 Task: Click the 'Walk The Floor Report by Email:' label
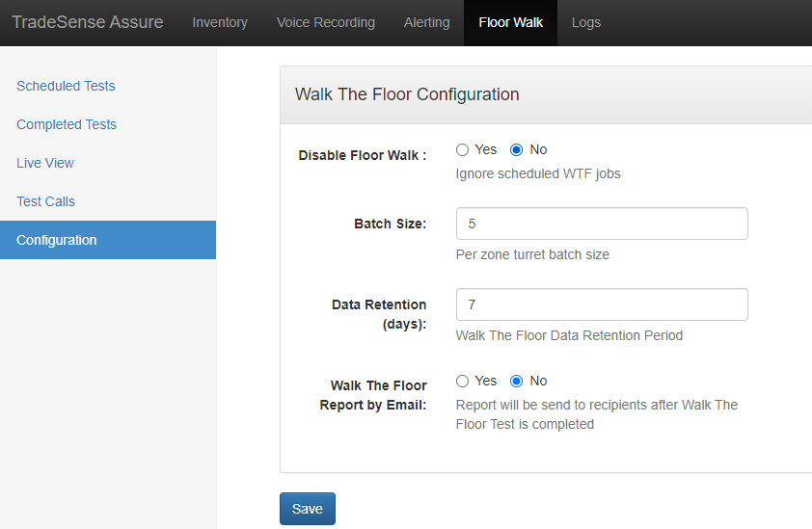click(373, 395)
